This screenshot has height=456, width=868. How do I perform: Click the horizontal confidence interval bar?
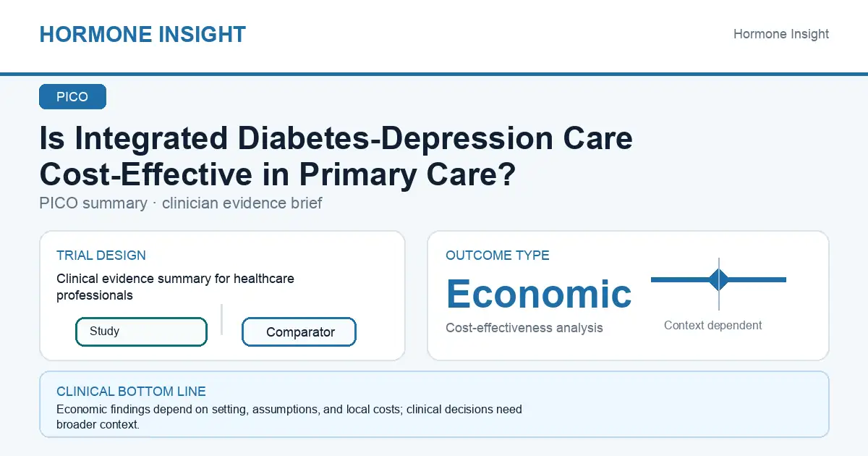click(x=718, y=279)
